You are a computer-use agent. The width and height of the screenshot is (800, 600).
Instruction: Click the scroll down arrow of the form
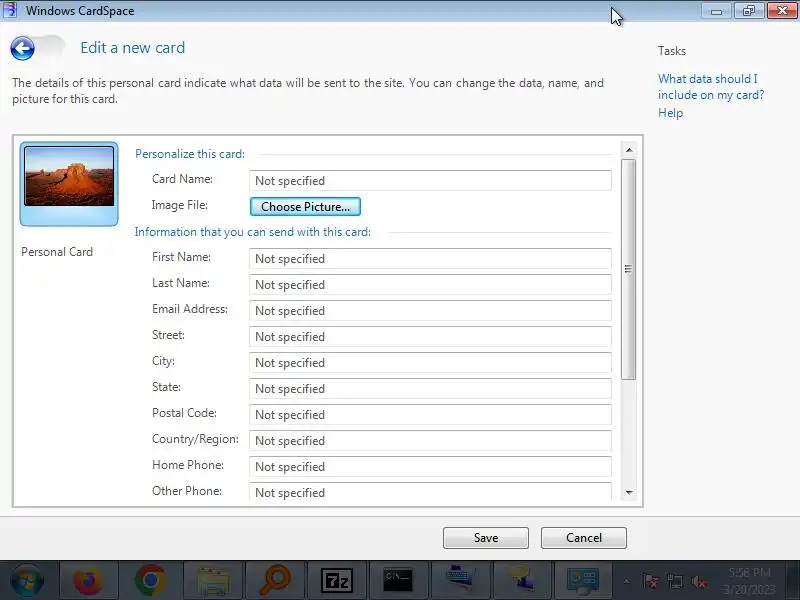point(629,493)
